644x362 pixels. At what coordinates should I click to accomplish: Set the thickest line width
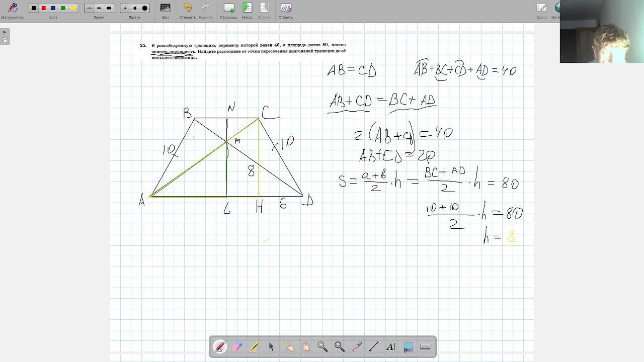[x=109, y=8]
